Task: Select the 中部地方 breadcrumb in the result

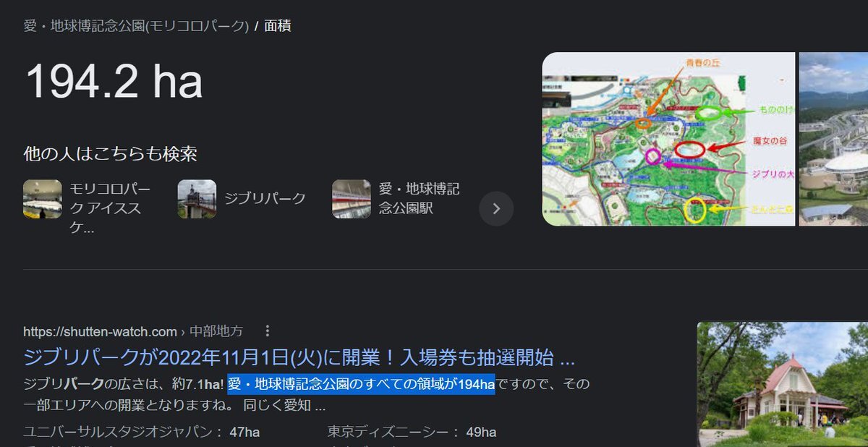Action: point(216,331)
